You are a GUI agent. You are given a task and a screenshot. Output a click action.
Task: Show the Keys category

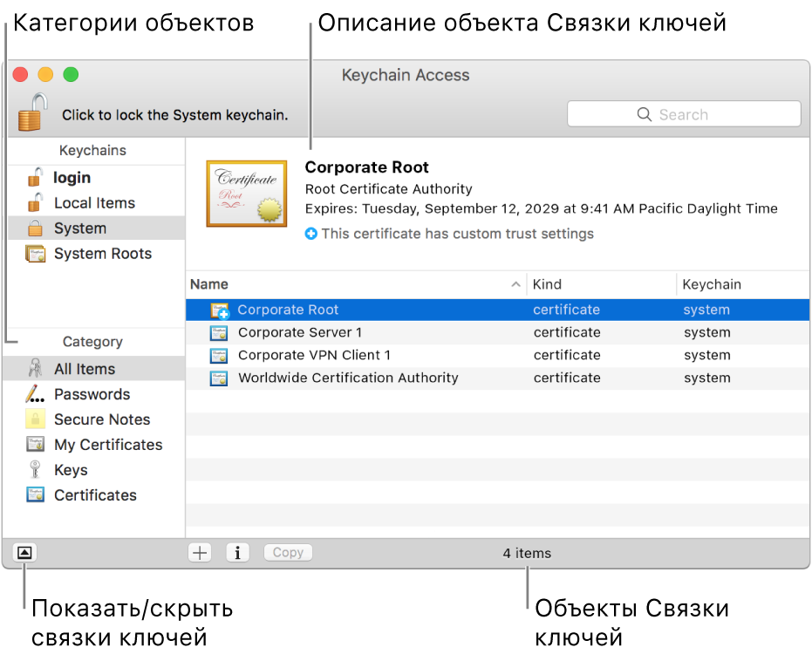point(93,470)
